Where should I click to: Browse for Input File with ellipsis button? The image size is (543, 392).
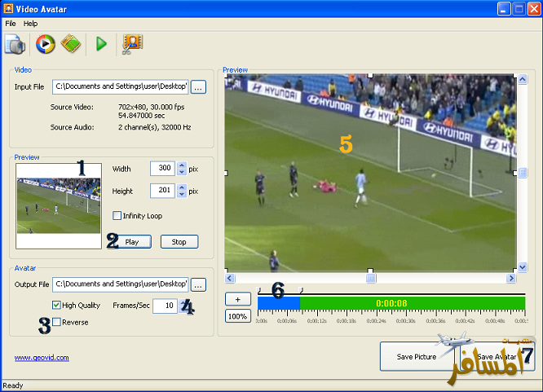[x=199, y=86]
